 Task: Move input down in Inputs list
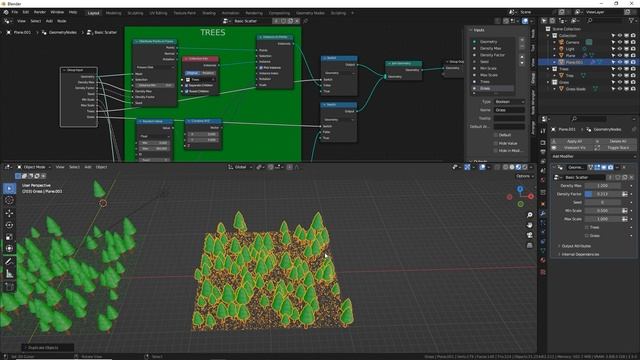pyautogui.click(x=522, y=63)
